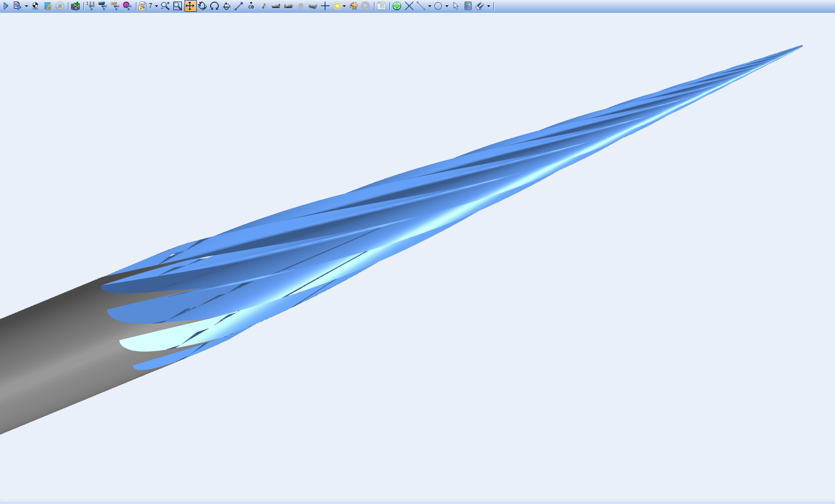This screenshot has height=504, width=835.
Task: Click the blue play run arrow
Action: click(x=6, y=6)
